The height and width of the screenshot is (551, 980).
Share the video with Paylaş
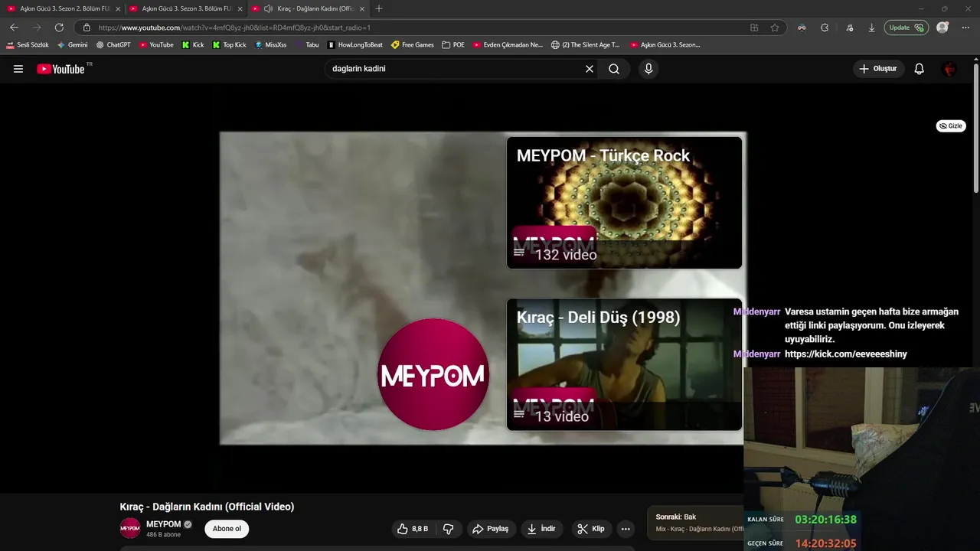pyautogui.click(x=491, y=529)
